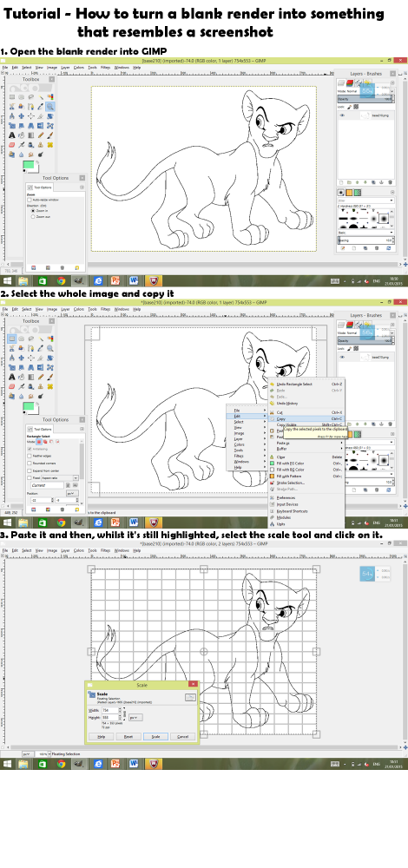Click the Cancel button in Scale dialog
Image resolution: width=408 pixels, height=868 pixels.
pyautogui.click(x=182, y=737)
